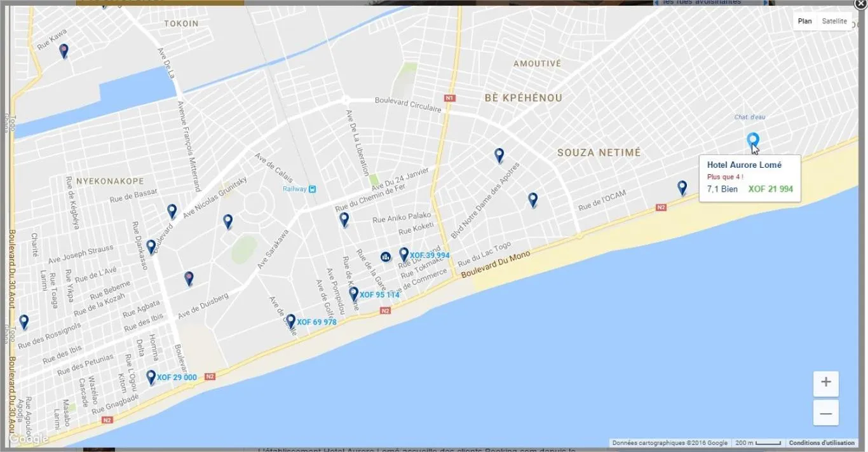Open the Conditions d'utilisation link
Screen dimensions: 868x452
point(821,443)
